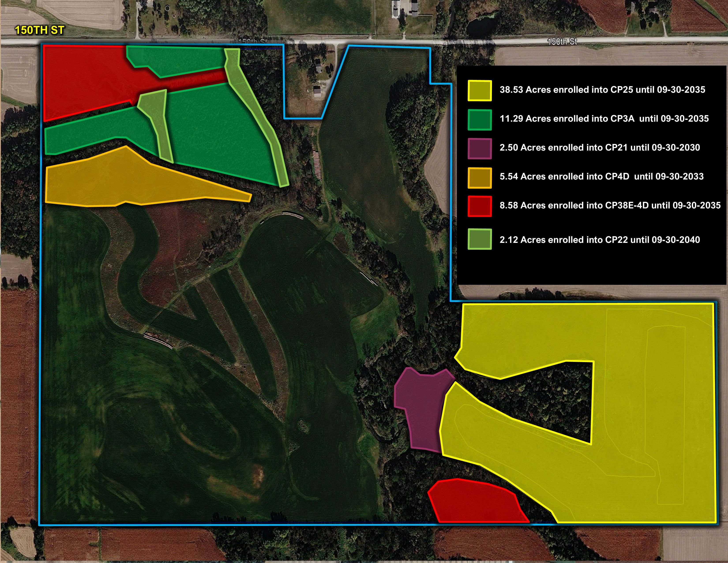The image size is (728, 563).
Task: Click the dark green CP3A legend swatch
Action: 480,119
